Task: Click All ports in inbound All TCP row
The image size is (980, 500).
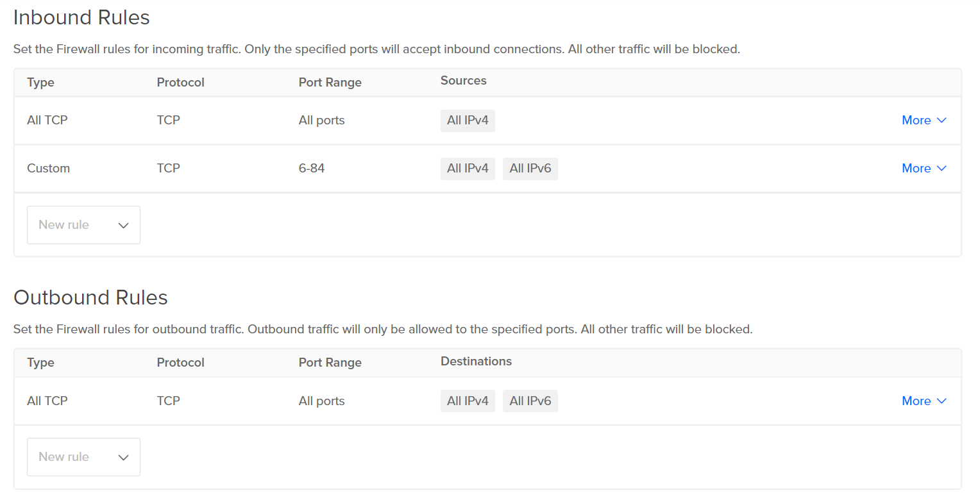Action: click(321, 121)
